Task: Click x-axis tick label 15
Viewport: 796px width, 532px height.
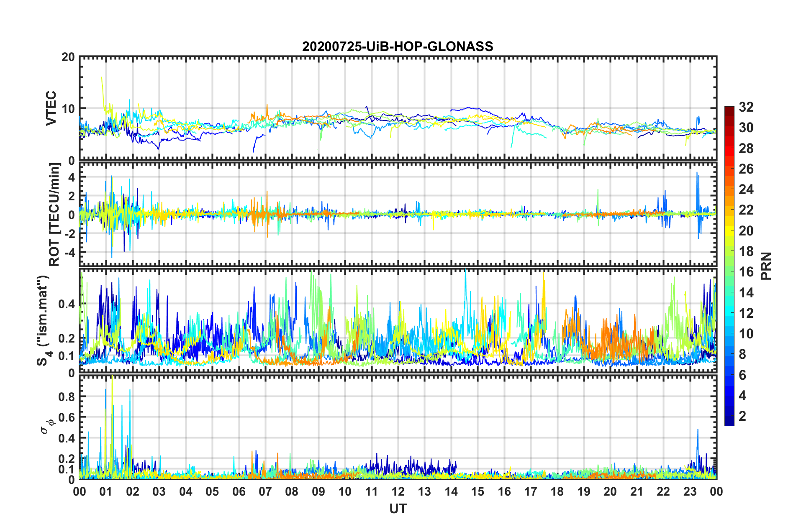Action: click(x=478, y=491)
